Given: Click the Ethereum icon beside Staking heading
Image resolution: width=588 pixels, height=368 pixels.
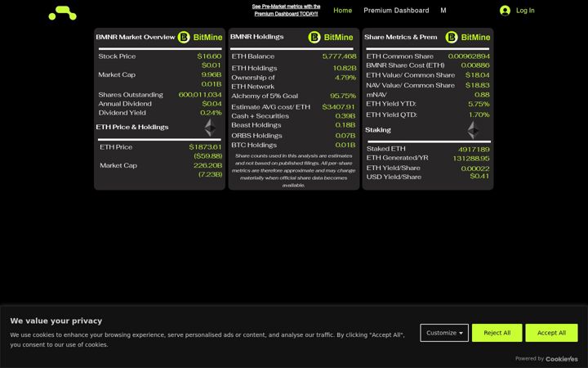Looking at the screenshot, I should pyautogui.click(x=473, y=130).
